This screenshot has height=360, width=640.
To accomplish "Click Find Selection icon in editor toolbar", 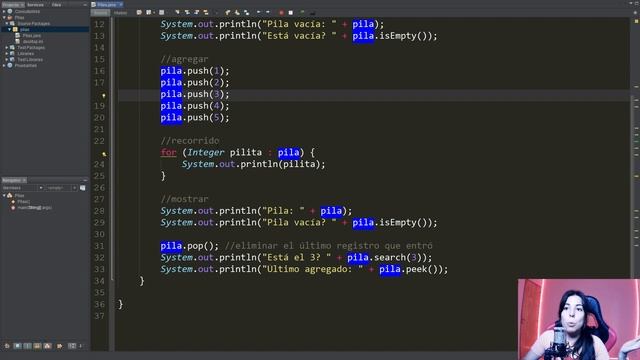I will (177, 12).
